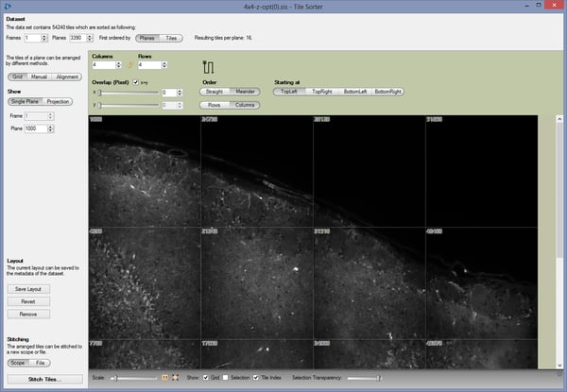Select Planes for first ordered by
Viewport: 567px width, 392px height.
point(147,38)
